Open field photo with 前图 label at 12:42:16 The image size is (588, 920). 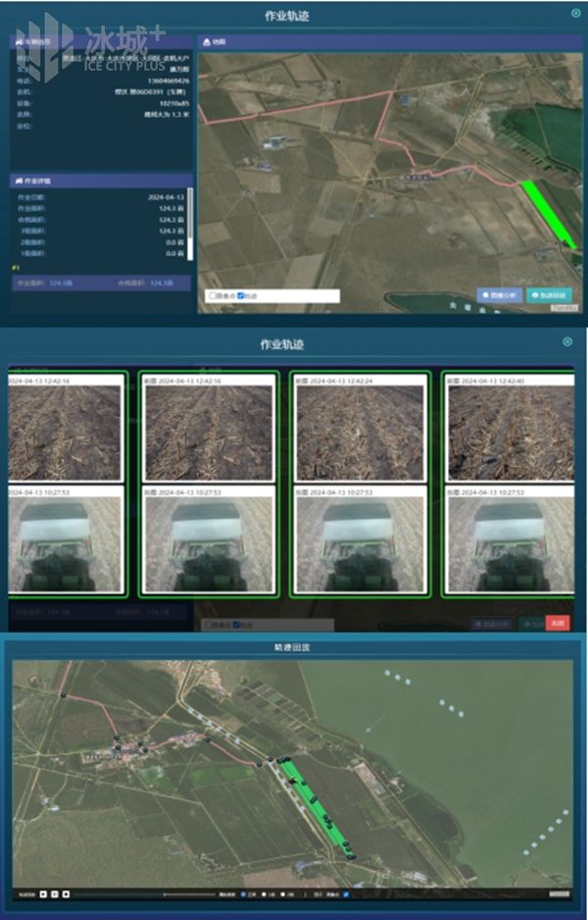(209, 434)
